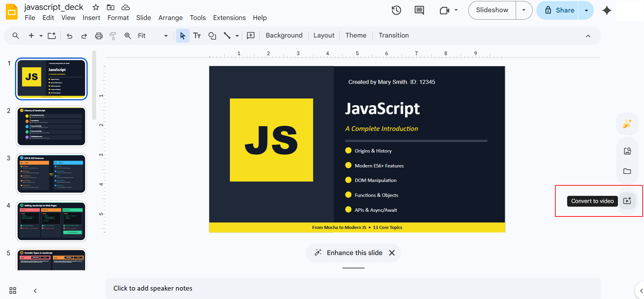Click the JavaScript title text on slide
The image size is (644, 299).
point(382,109)
